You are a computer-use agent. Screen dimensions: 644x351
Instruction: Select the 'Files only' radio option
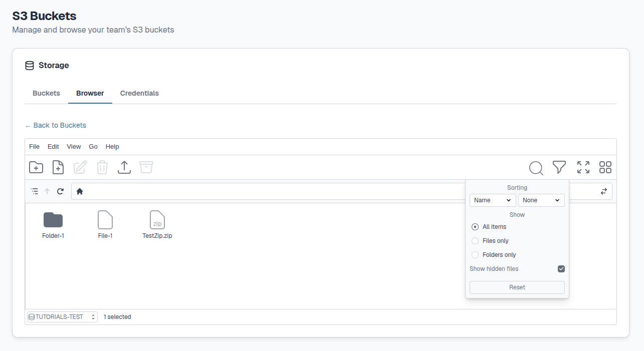pyautogui.click(x=475, y=241)
